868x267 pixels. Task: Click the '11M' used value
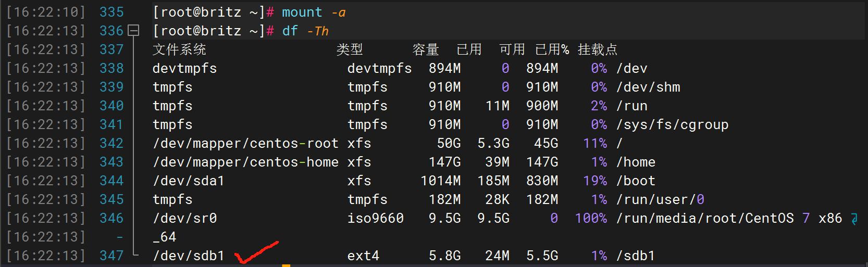click(498, 106)
